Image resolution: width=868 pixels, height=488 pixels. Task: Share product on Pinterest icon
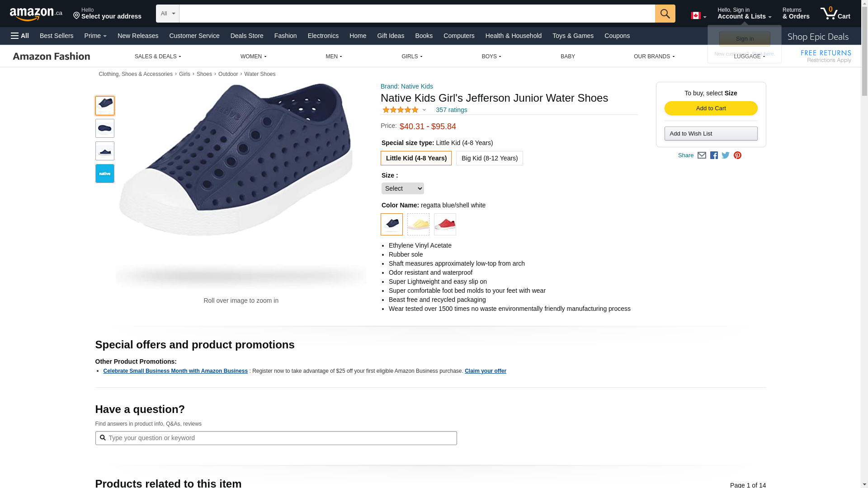point(737,155)
